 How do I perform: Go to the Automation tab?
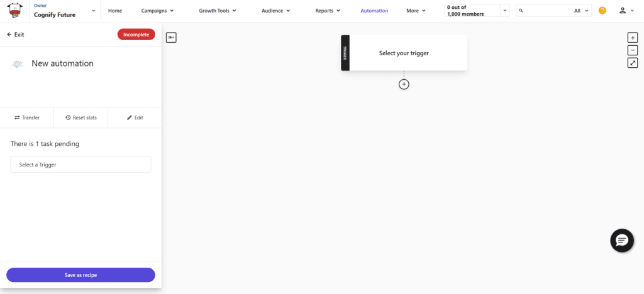point(374,11)
